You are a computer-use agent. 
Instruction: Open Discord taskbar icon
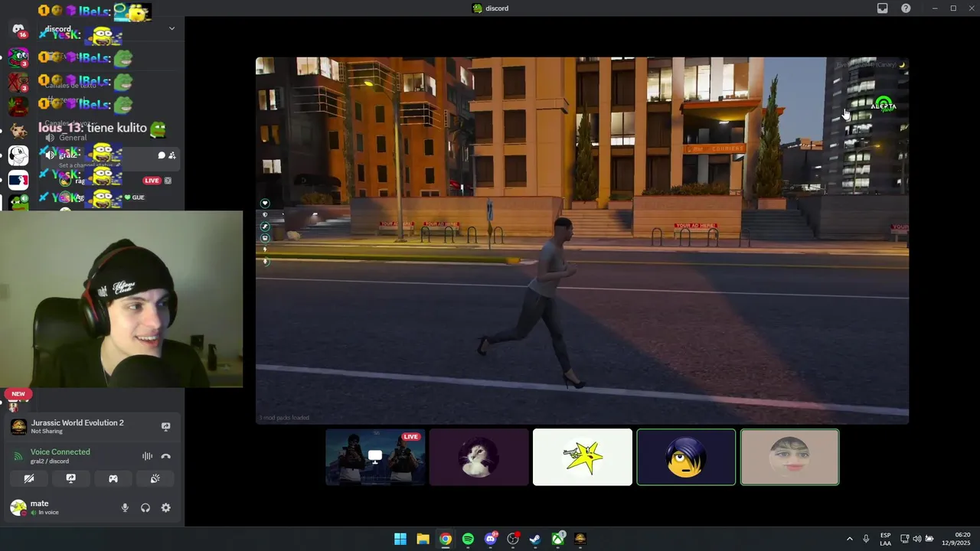click(490, 539)
